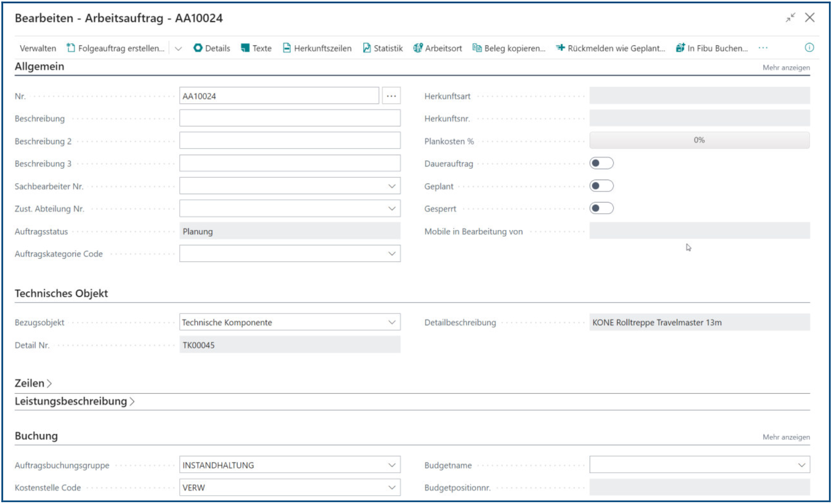The width and height of the screenshot is (833, 504).
Task: Click Beleg kopieren in the toolbar
Action: 509,48
